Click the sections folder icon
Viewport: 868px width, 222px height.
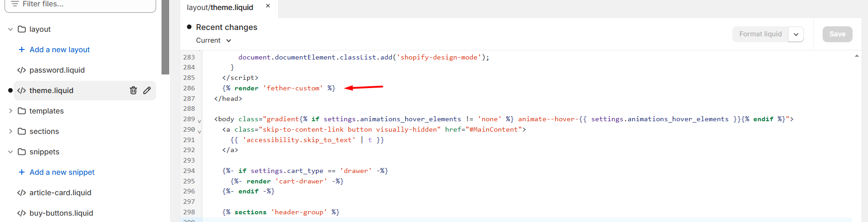(x=22, y=131)
